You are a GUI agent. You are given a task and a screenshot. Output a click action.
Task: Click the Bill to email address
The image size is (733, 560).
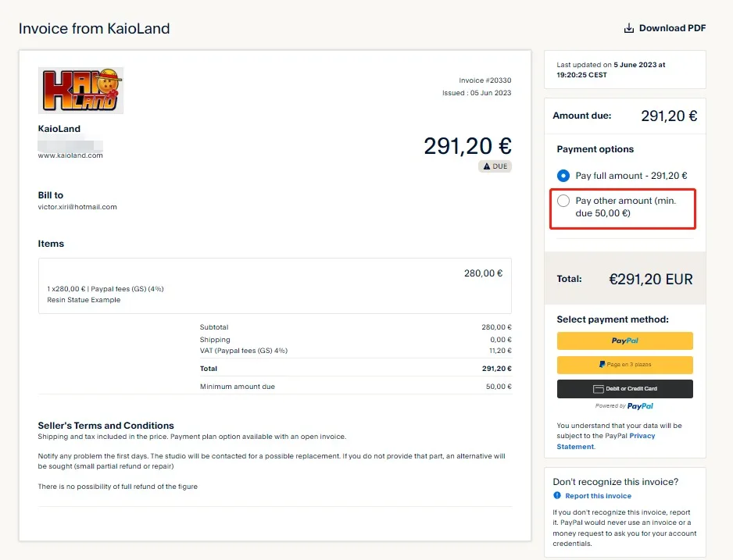[x=77, y=207]
